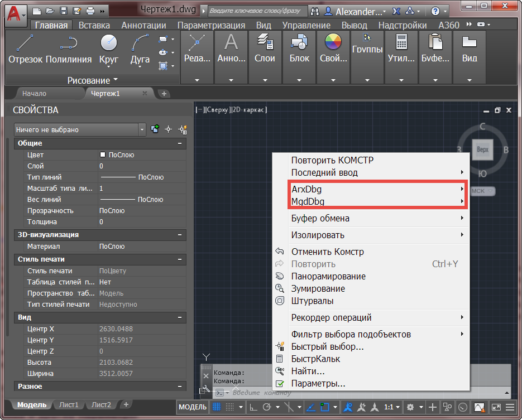Click the search binoculars icon

pos(315,11)
